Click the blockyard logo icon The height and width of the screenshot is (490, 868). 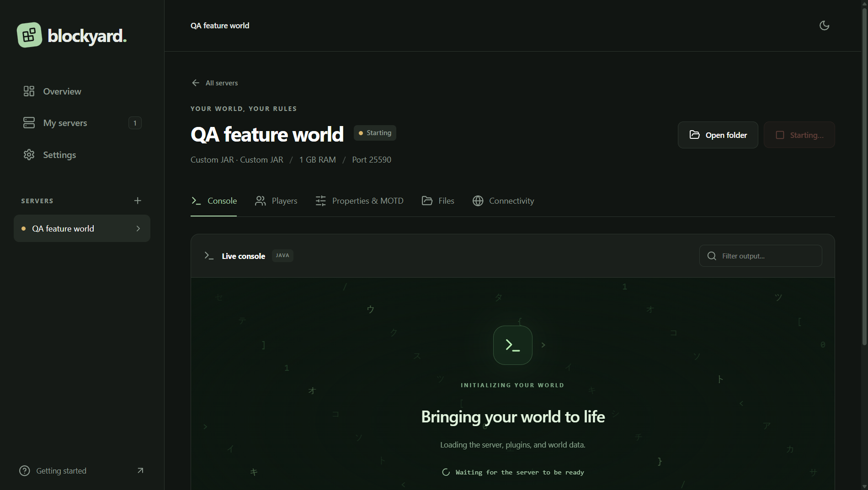[29, 35]
